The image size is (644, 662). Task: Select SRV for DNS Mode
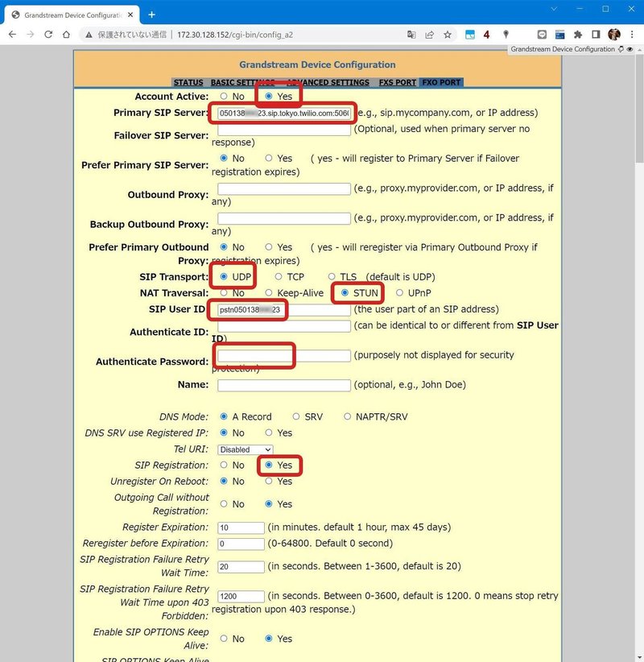pos(296,416)
